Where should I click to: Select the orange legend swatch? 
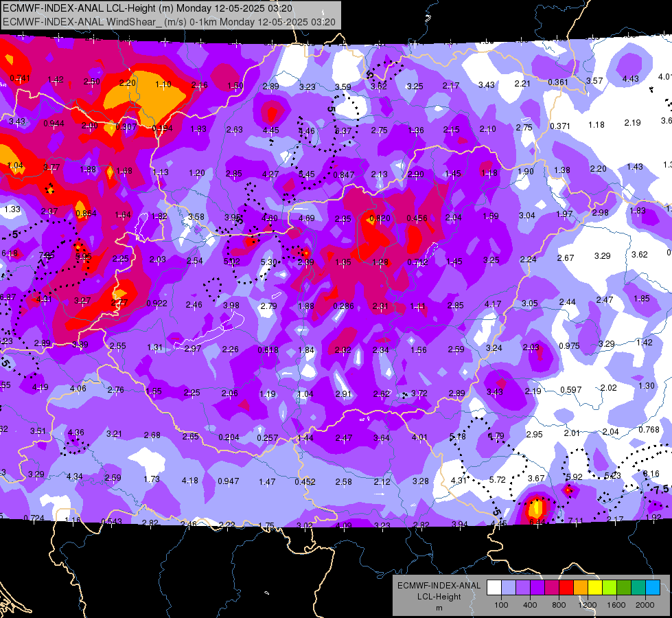[x=581, y=587]
